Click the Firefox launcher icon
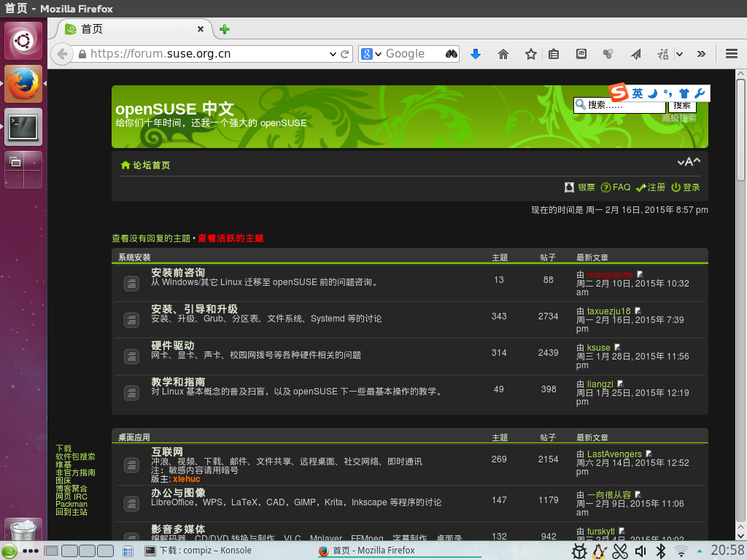 pos(23,84)
